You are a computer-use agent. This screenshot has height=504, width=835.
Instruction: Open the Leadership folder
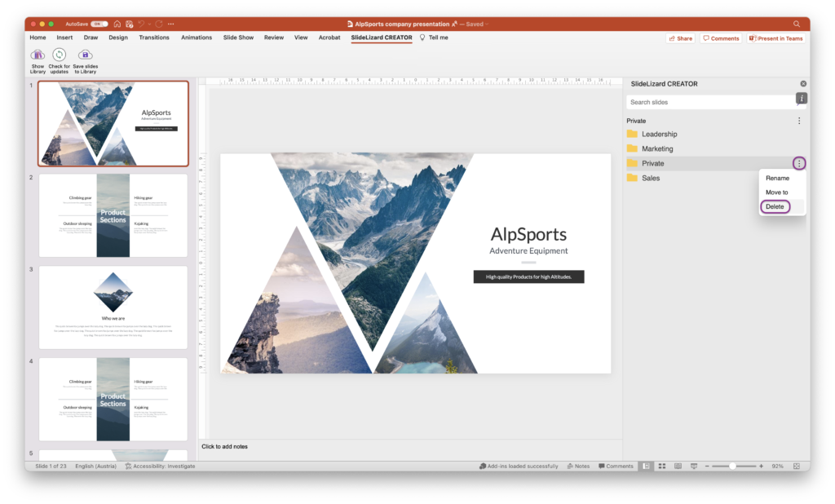[x=659, y=135]
